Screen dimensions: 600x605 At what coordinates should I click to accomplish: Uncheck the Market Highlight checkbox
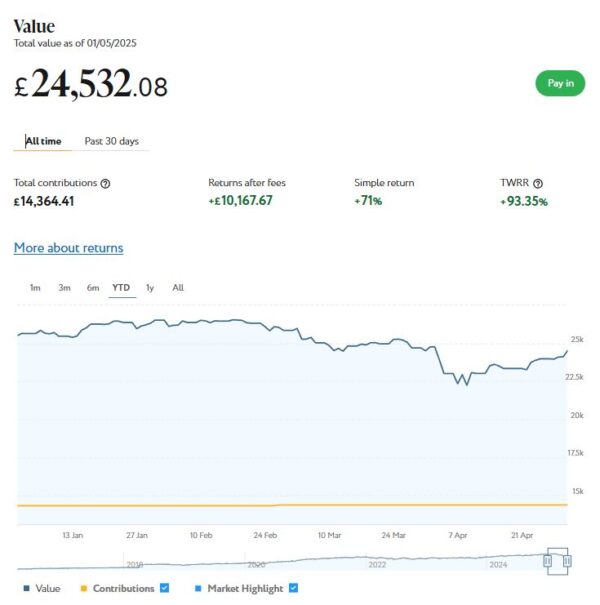pyautogui.click(x=293, y=588)
